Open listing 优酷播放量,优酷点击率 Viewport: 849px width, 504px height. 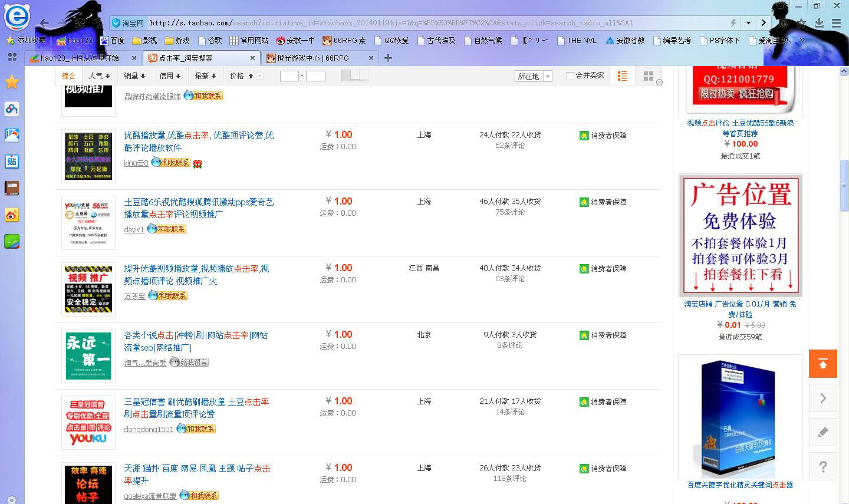pos(199,141)
